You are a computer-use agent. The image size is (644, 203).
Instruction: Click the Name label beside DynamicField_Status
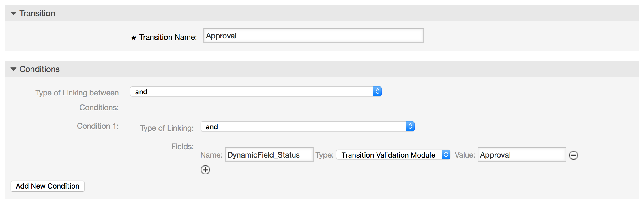(211, 155)
